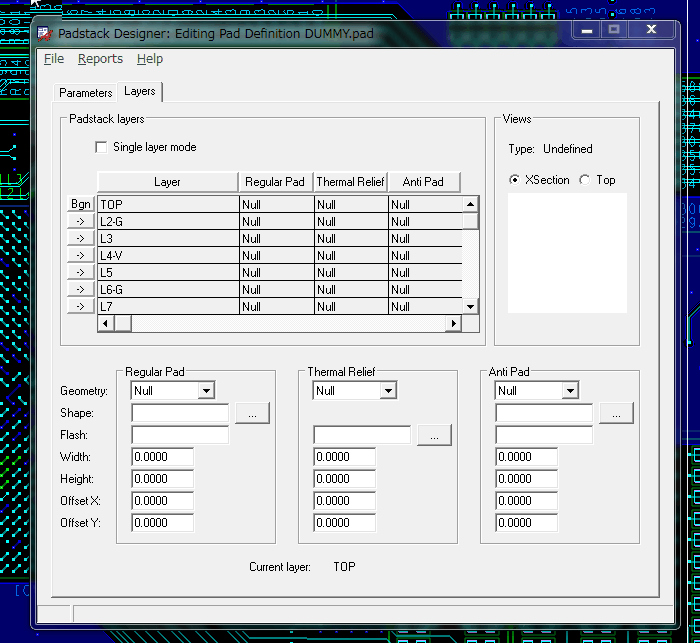Click Regular Pad shape browse button
Viewport: 700px width, 643px height.
(x=252, y=413)
